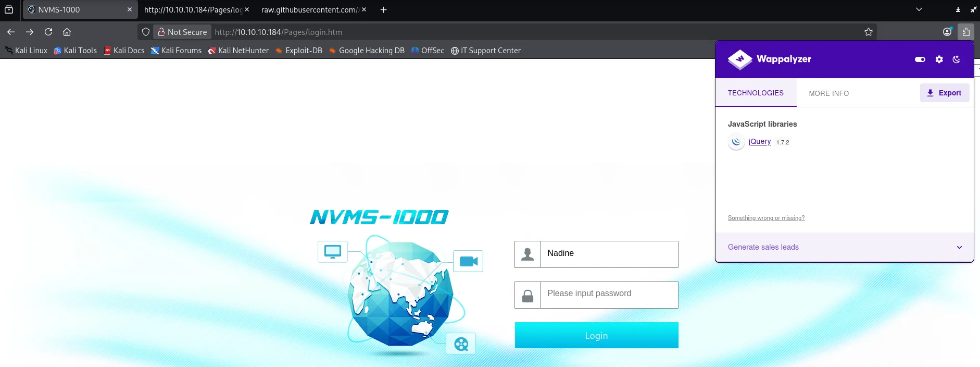The image size is (980, 367).
Task: Switch to the NVMS-1000 tab
Action: [x=80, y=9]
